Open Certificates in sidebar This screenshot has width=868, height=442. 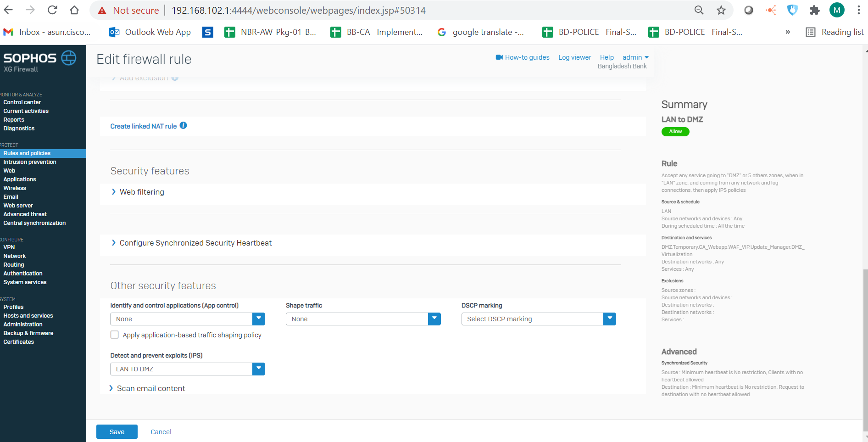click(19, 342)
